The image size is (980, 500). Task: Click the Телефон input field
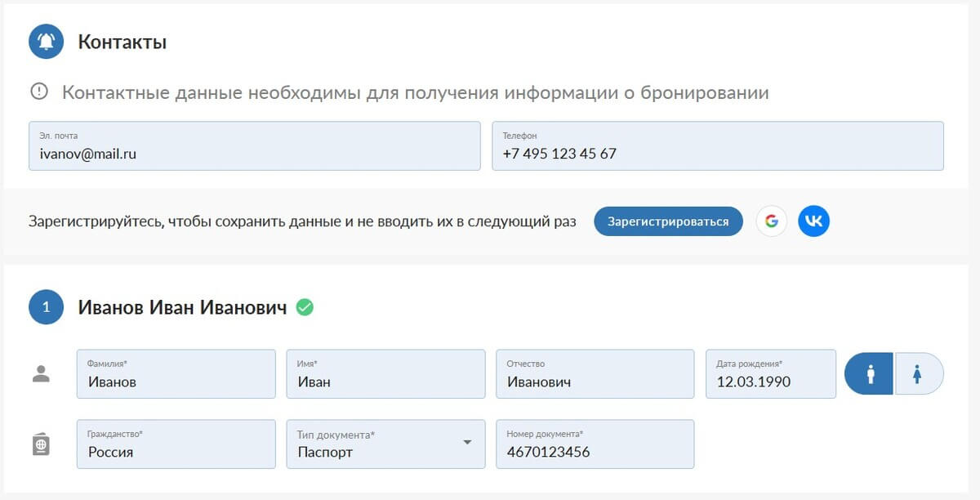[718, 146]
